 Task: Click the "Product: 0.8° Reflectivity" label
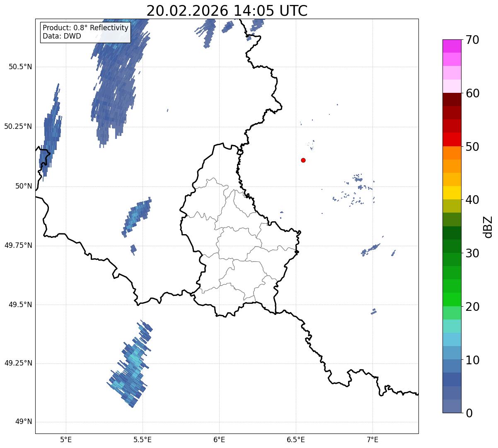pyautogui.click(x=86, y=28)
